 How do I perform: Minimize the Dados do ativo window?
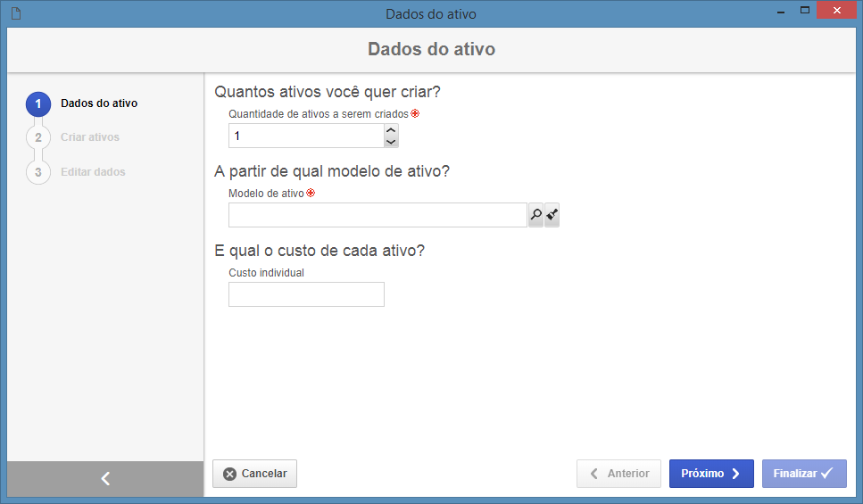pyautogui.click(x=780, y=12)
